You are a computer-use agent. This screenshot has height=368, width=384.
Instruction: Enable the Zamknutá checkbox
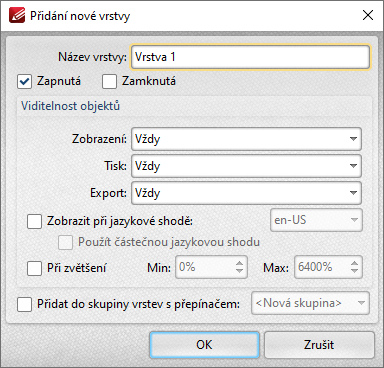coord(109,82)
